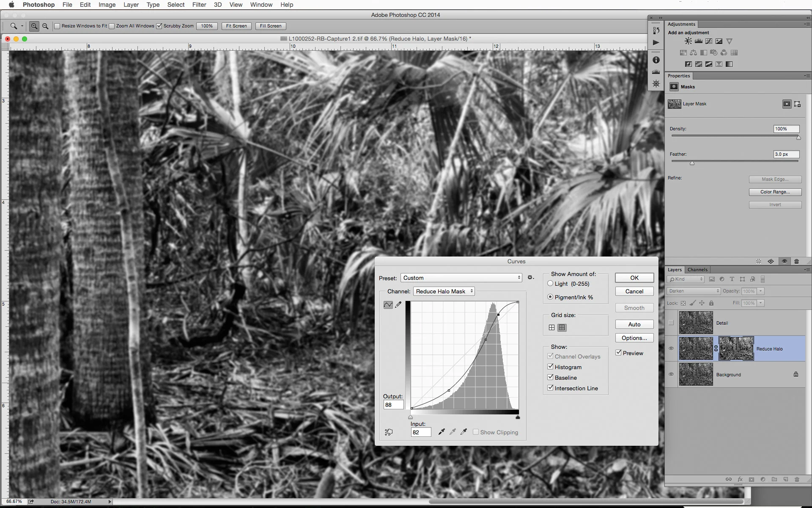Uncheck the Preview option in Curves

[x=619, y=353]
